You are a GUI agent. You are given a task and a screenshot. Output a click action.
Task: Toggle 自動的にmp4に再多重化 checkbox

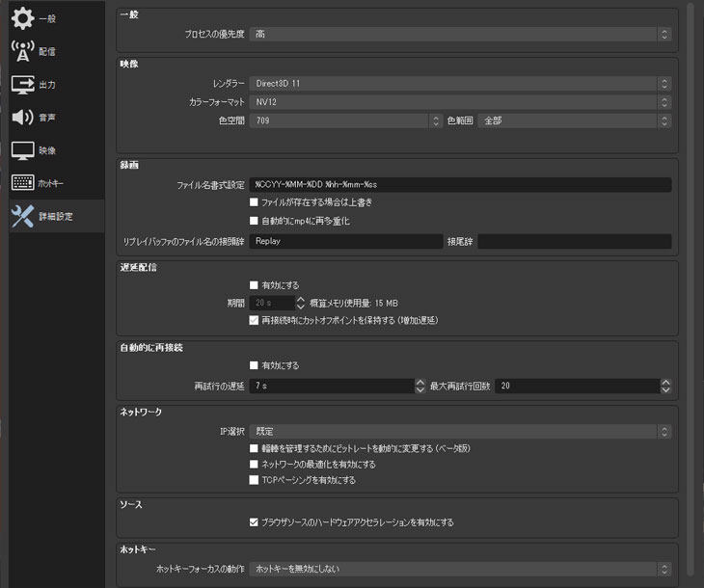tap(254, 221)
